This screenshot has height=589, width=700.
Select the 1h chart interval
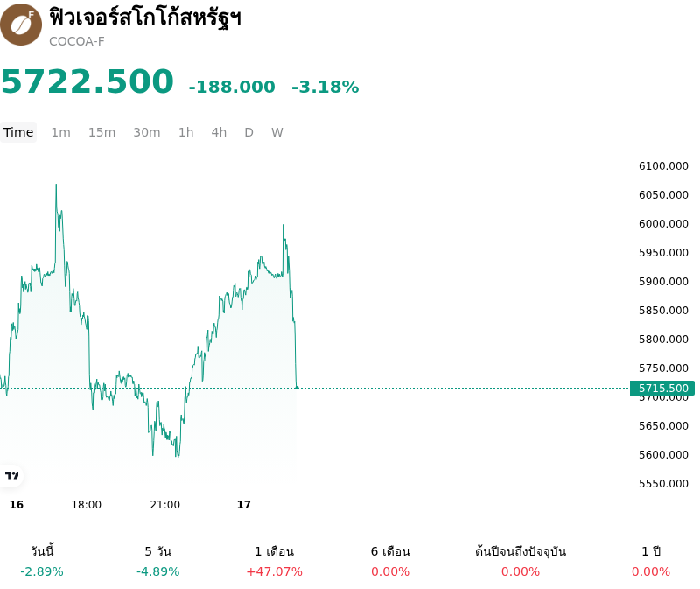coord(186,132)
